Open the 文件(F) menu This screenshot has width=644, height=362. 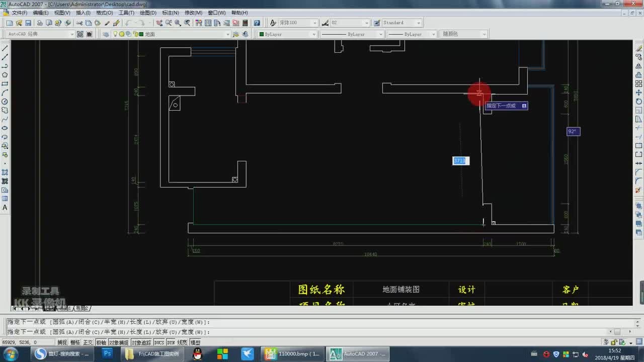(20, 13)
